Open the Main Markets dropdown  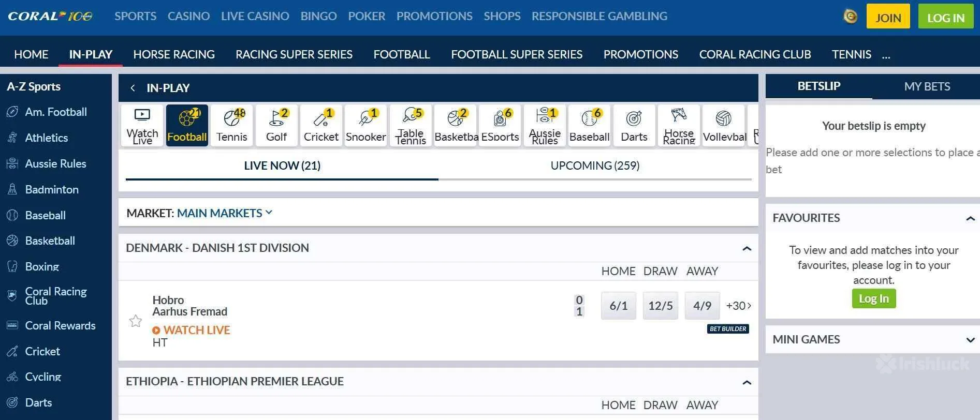click(x=225, y=213)
